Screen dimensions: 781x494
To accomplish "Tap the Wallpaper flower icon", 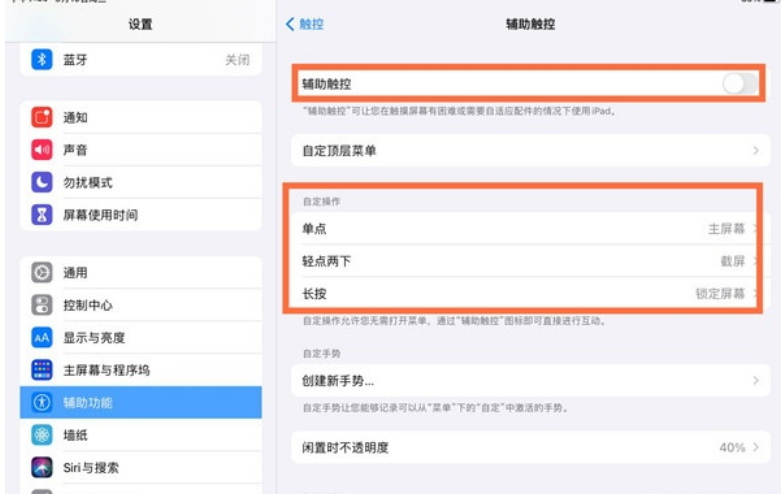I will pos(42,435).
